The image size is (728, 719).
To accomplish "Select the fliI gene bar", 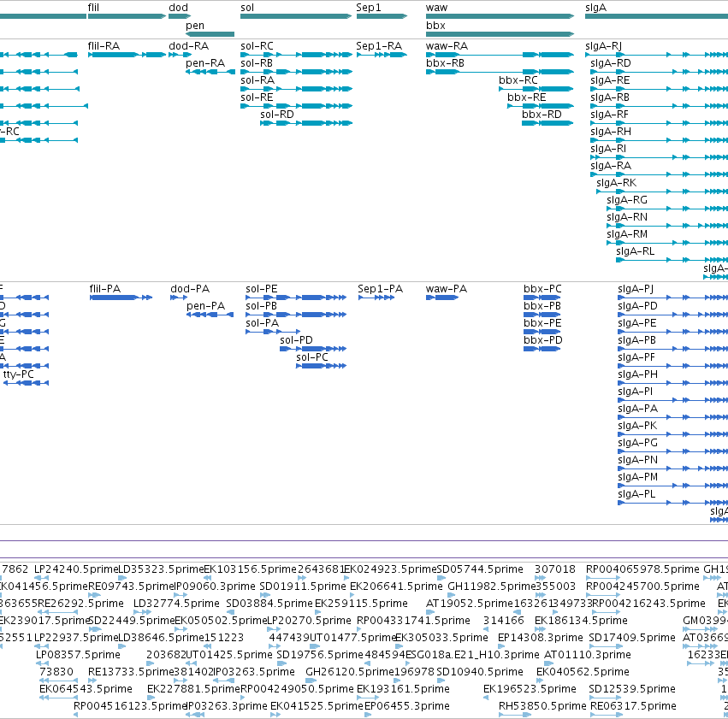I will click(x=127, y=16).
